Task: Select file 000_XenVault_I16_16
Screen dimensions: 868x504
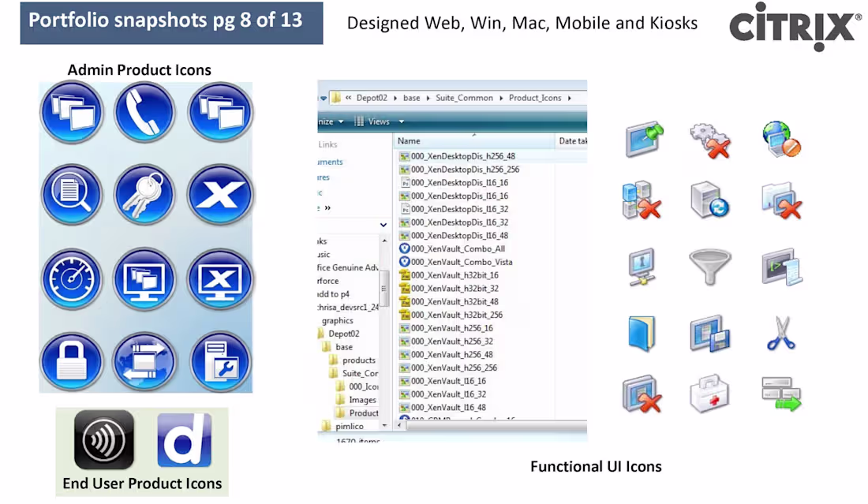Action: click(x=443, y=381)
